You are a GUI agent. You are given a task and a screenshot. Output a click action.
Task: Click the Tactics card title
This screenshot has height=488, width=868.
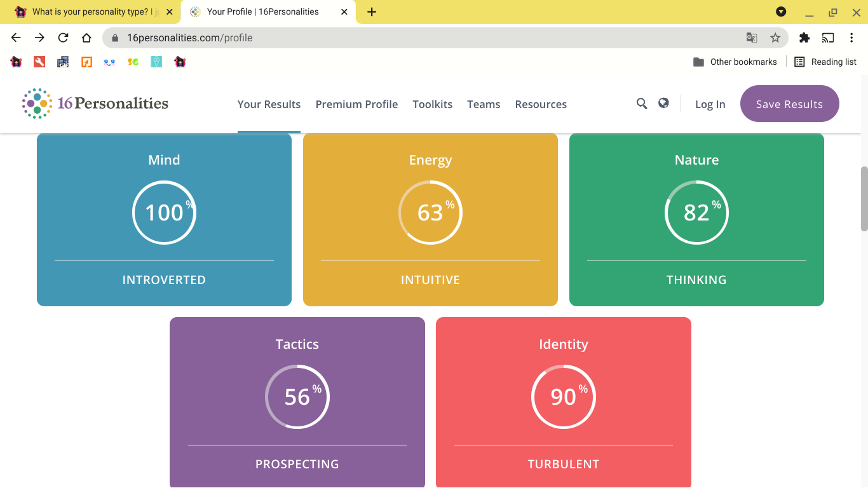pos(297,344)
